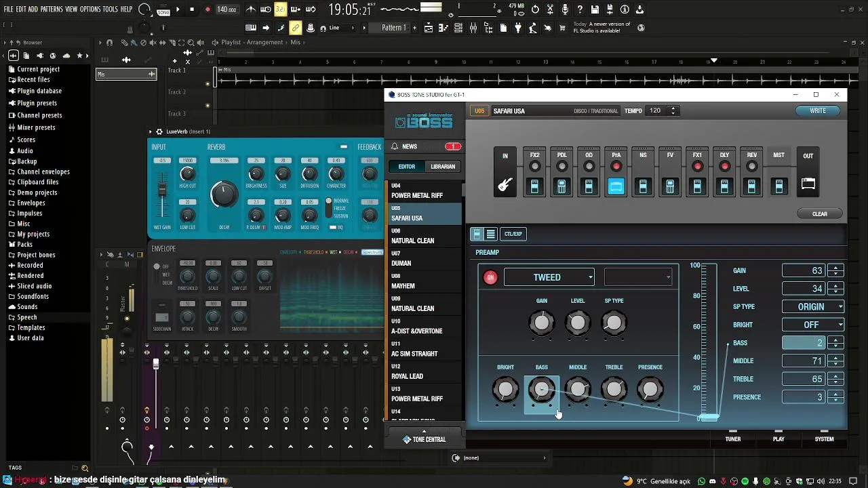Click the LuxeVerb DECAY large knob

click(224, 195)
